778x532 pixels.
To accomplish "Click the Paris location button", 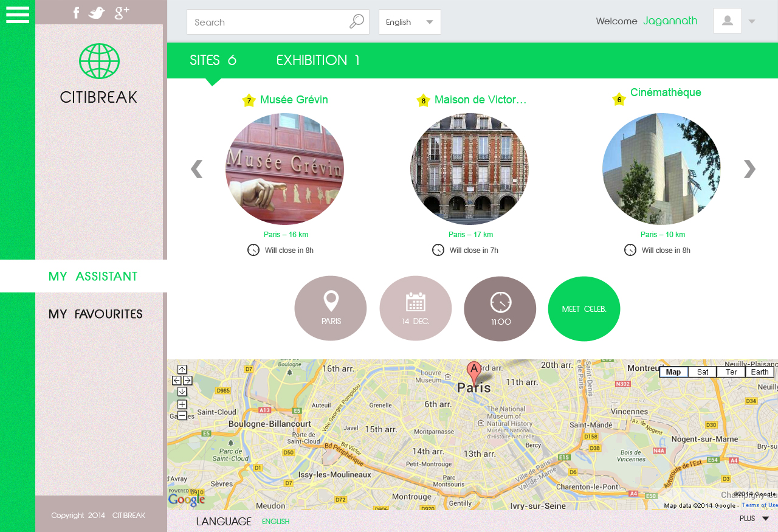I will [331, 308].
